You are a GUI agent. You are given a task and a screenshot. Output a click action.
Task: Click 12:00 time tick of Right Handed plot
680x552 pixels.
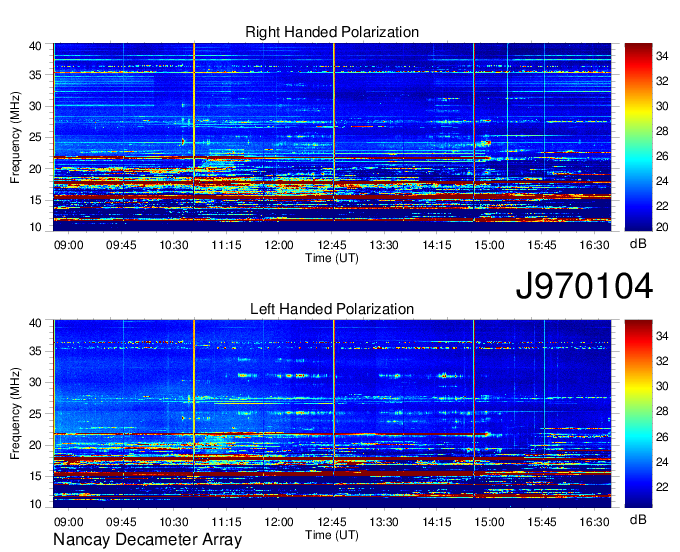click(279, 245)
